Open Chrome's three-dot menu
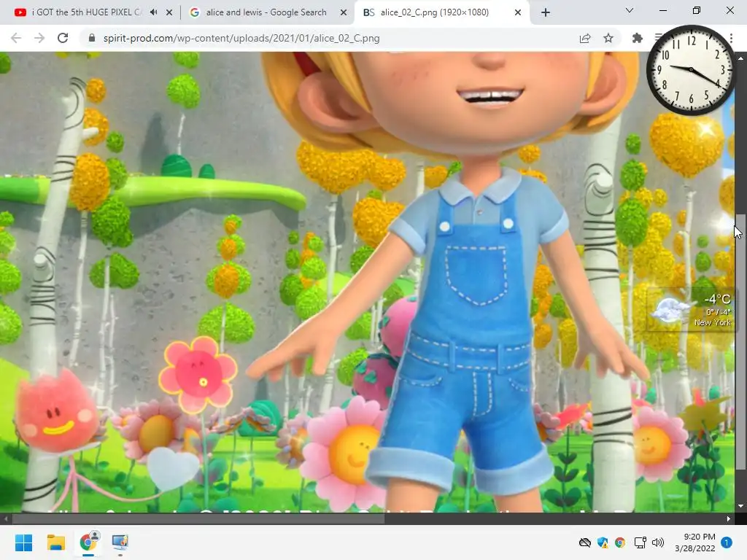Viewport: 747px width, 560px height. pyautogui.click(x=731, y=38)
